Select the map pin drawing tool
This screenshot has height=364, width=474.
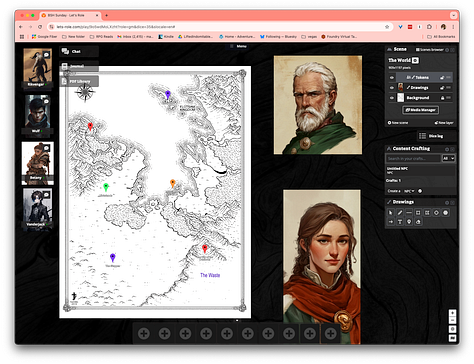pyautogui.click(x=409, y=222)
